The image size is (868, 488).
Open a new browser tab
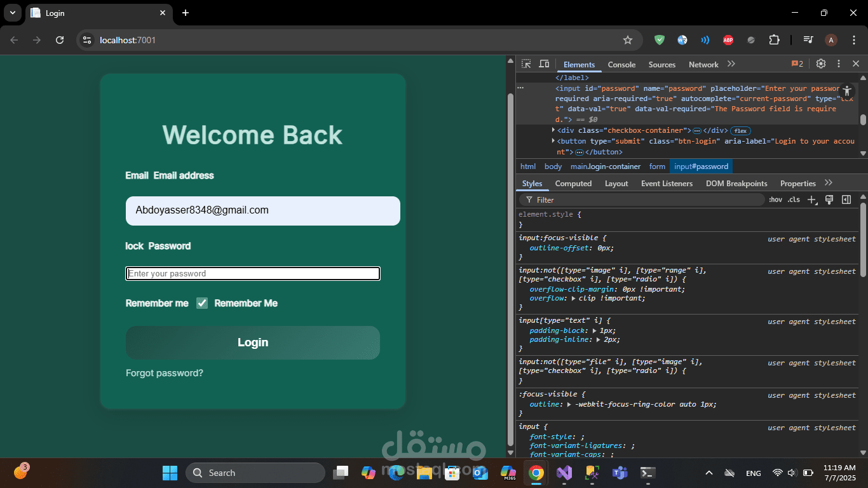186,13
